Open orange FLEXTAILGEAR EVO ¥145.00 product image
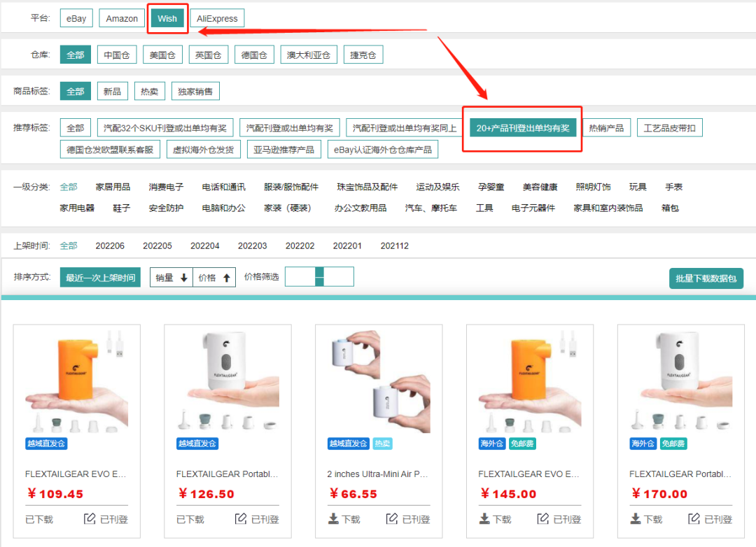756x547 pixels. pyautogui.click(x=530, y=381)
